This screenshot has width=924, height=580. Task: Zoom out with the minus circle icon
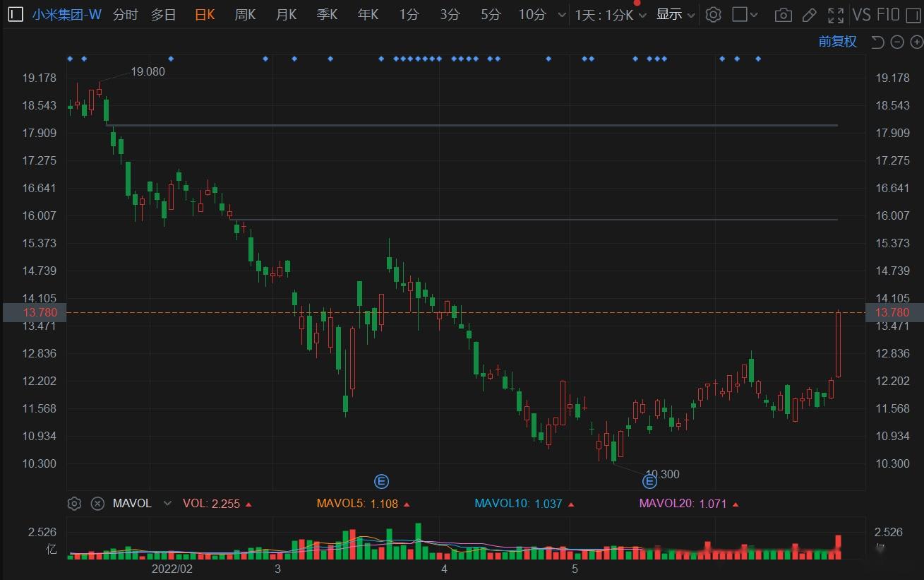pyautogui.click(x=897, y=42)
